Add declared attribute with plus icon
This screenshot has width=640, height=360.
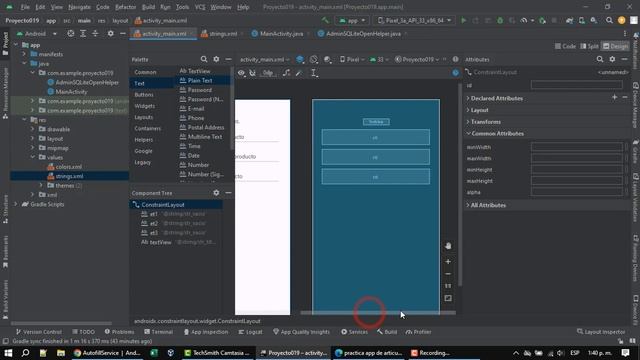pos(614,97)
